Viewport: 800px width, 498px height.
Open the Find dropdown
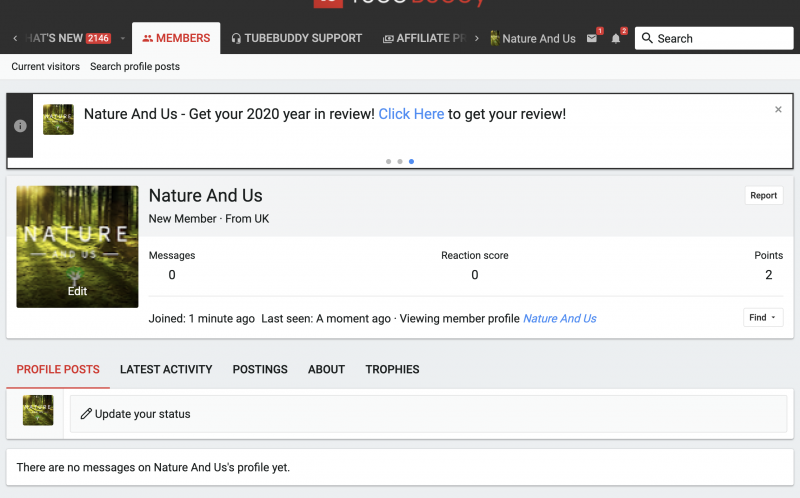coord(763,317)
